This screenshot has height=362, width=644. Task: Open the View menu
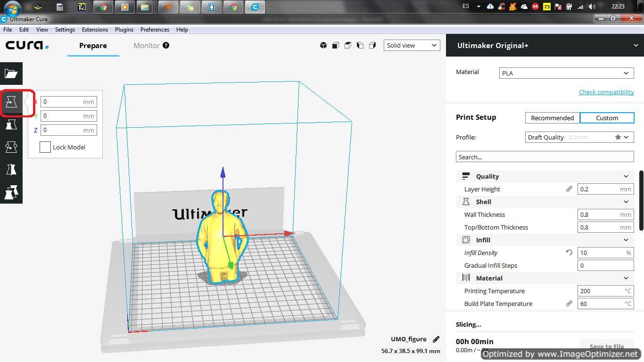coord(42,29)
